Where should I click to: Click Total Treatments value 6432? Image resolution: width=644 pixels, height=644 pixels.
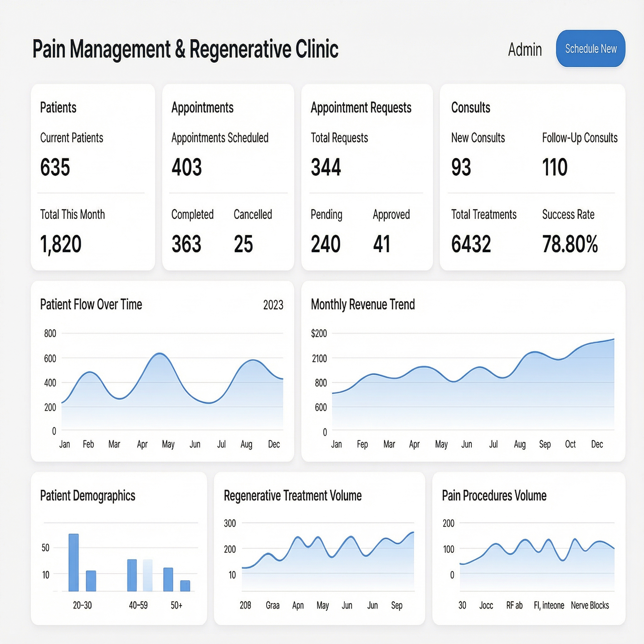(471, 244)
